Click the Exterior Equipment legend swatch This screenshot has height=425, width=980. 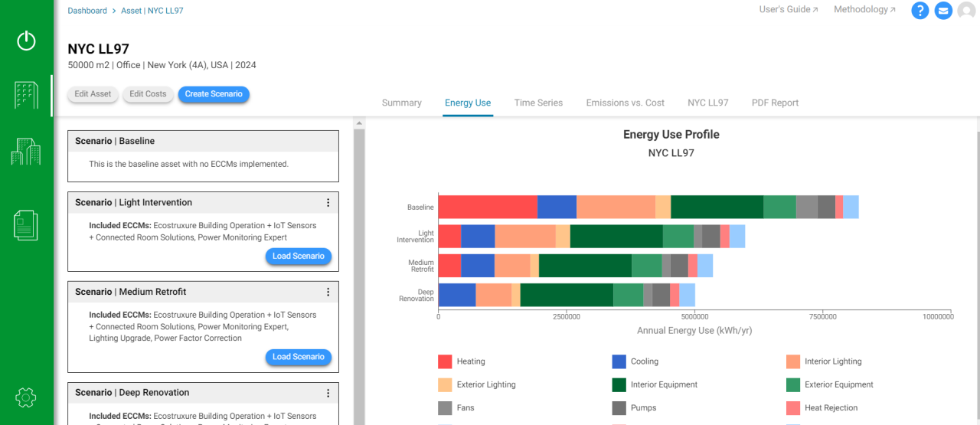pos(793,384)
